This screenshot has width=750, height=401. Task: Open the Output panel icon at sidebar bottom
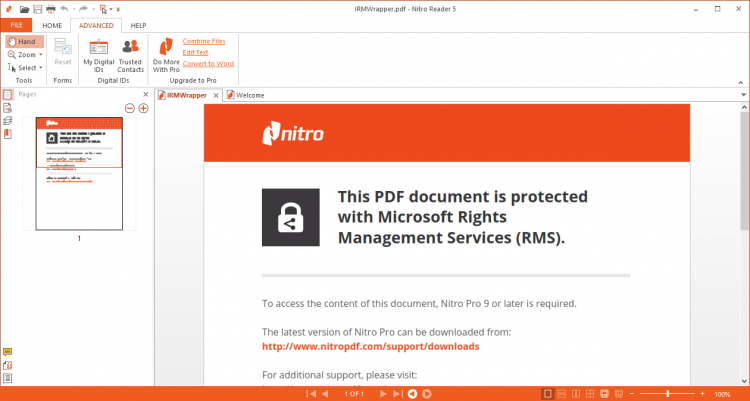(8, 378)
